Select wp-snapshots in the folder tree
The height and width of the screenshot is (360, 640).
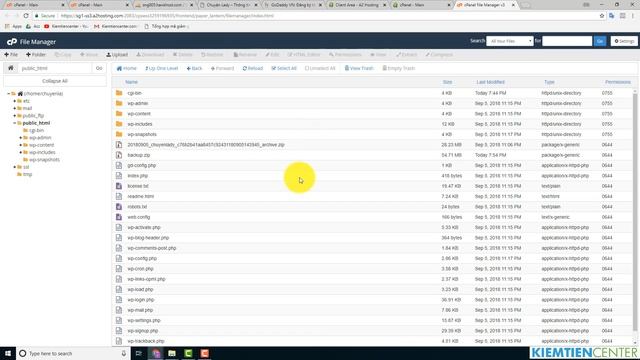[44, 160]
